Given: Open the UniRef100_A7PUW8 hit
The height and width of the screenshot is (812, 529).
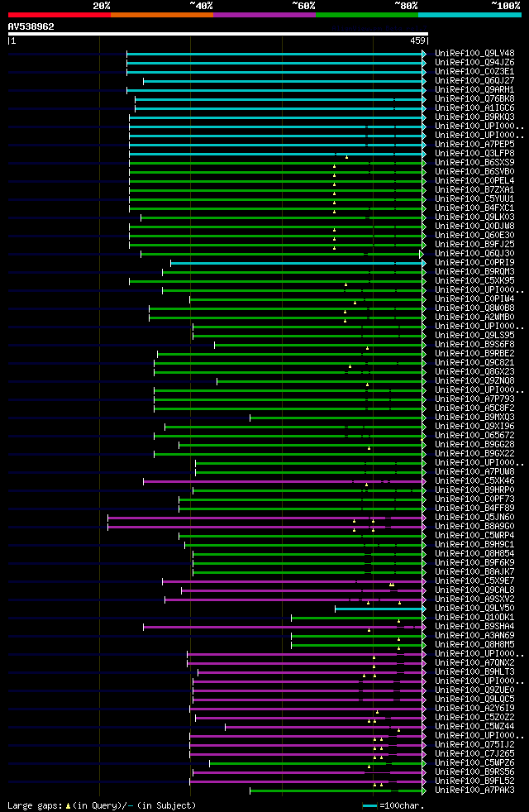Looking at the screenshot, I should tap(474, 472).
